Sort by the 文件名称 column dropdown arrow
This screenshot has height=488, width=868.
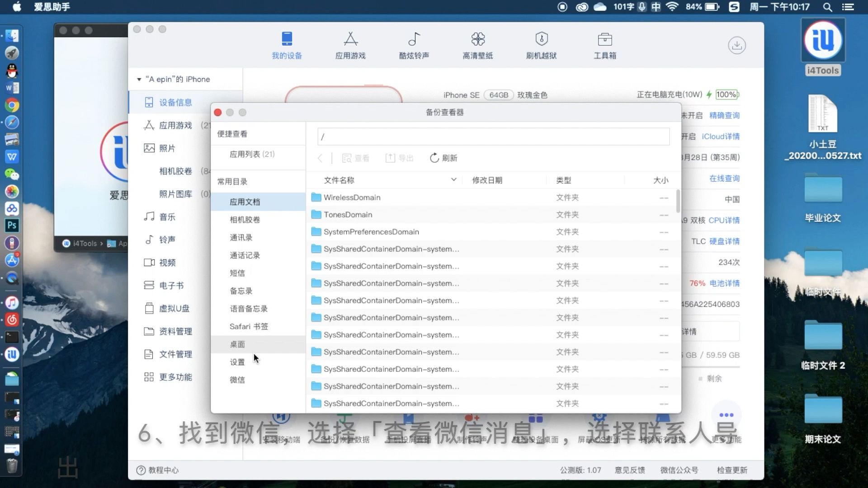coord(453,180)
